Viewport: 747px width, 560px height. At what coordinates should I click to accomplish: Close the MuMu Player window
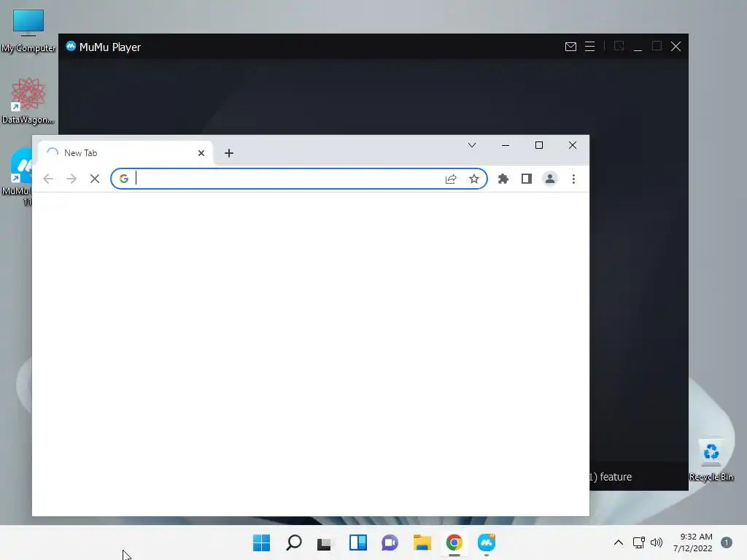[x=676, y=46]
